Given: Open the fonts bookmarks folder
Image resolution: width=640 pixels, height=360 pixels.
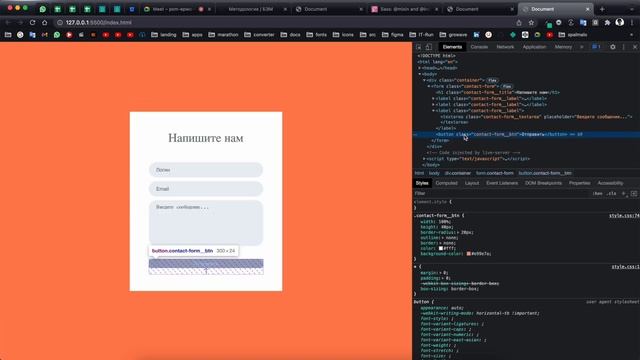Looking at the screenshot, I should click(x=316, y=35).
